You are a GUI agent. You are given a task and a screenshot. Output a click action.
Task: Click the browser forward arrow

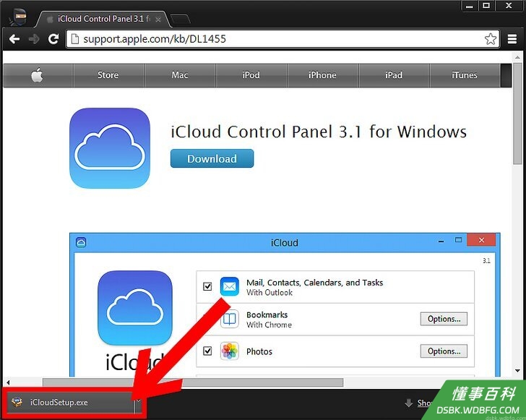(x=34, y=39)
